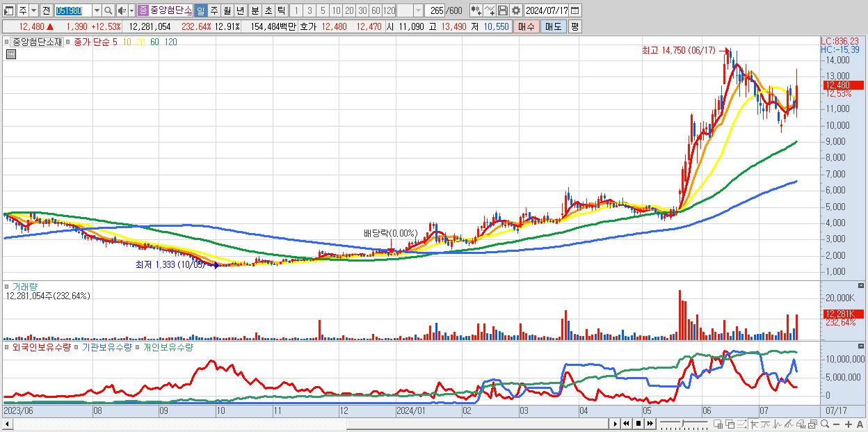Select interval 10 button

tap(336, 10)
